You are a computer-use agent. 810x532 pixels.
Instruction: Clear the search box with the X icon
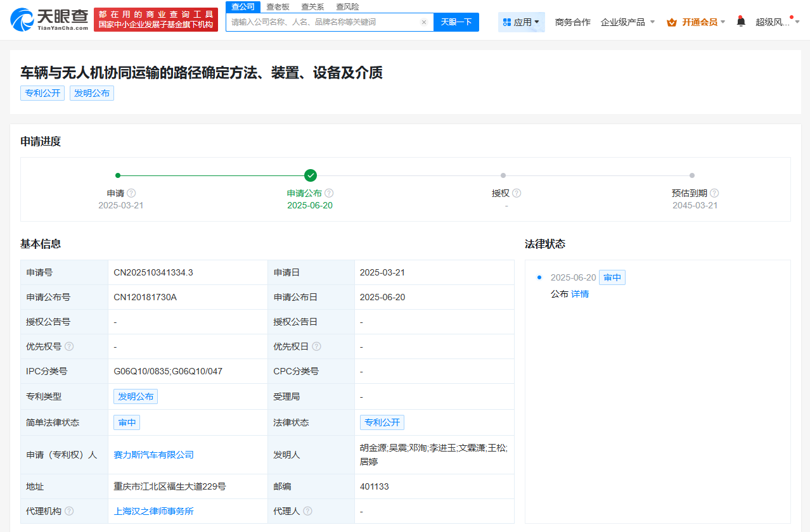424,22
